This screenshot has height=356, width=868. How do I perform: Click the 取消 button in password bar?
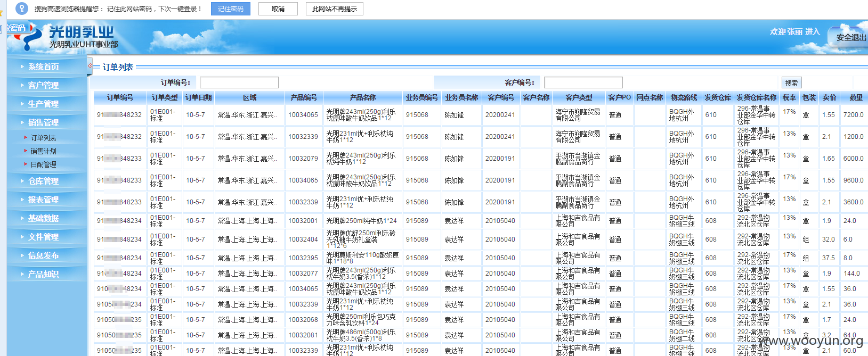click(278, 9)
